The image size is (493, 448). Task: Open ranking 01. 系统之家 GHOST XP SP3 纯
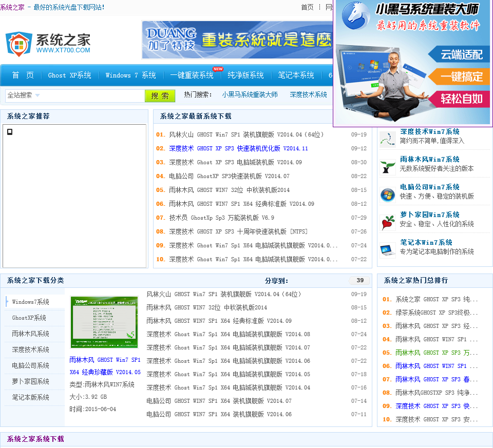point(437,299)
